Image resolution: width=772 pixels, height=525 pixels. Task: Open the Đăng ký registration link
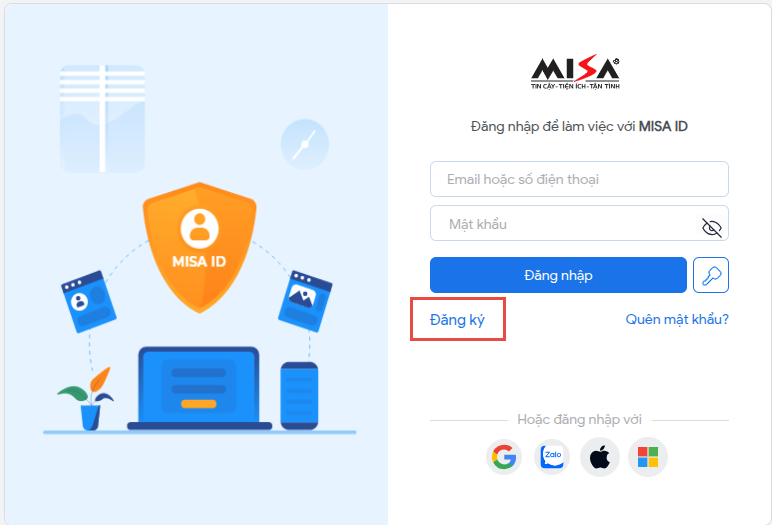(x=457, y=320)
